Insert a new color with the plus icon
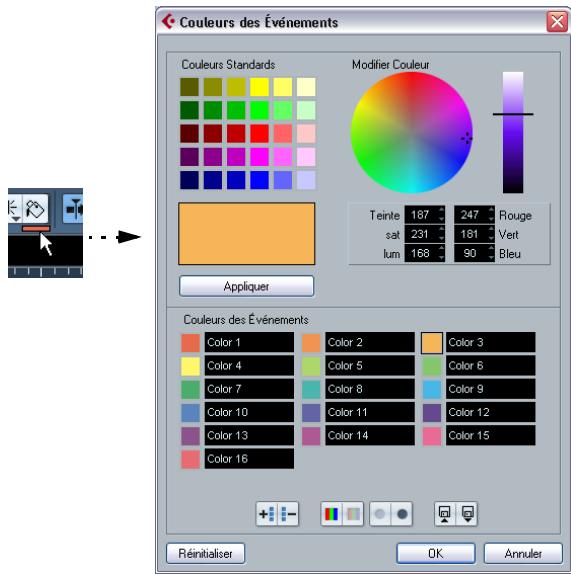Image resolution: width=571 pixels, height=574 pixels. point(267,514)
